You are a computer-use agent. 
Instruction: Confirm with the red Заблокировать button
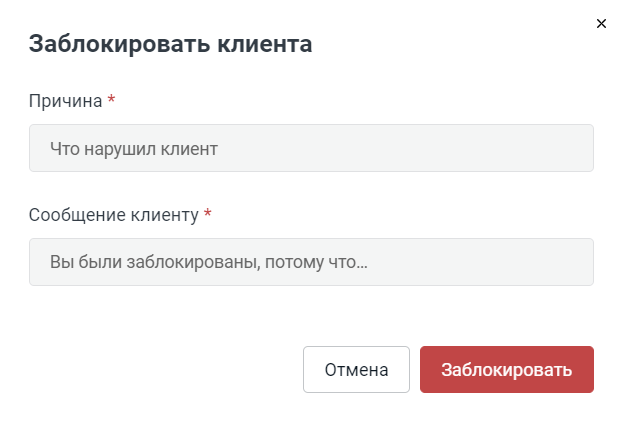point(506,370)
